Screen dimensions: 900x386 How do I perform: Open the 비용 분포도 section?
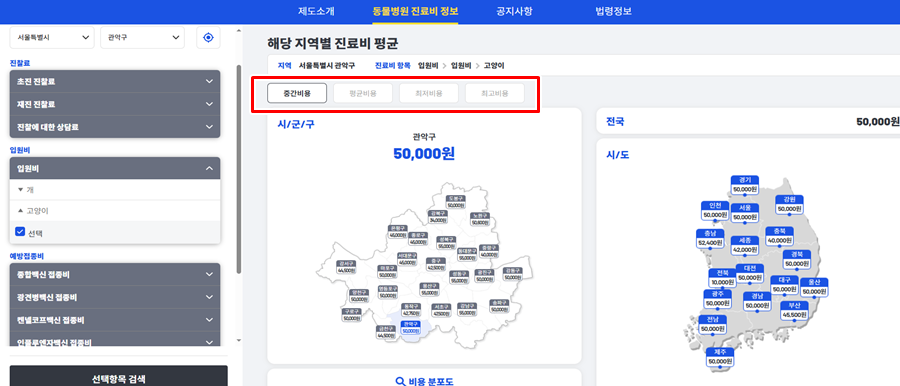pos(424,381)
